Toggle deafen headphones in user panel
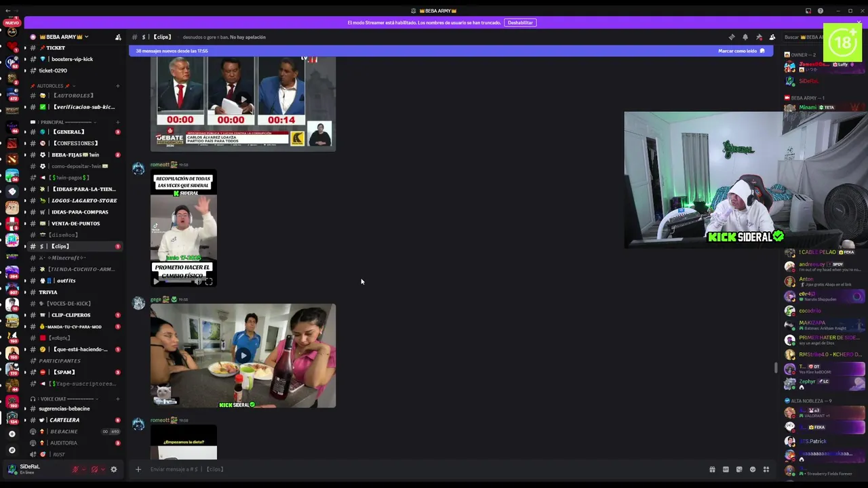 [x=94, y=469]
